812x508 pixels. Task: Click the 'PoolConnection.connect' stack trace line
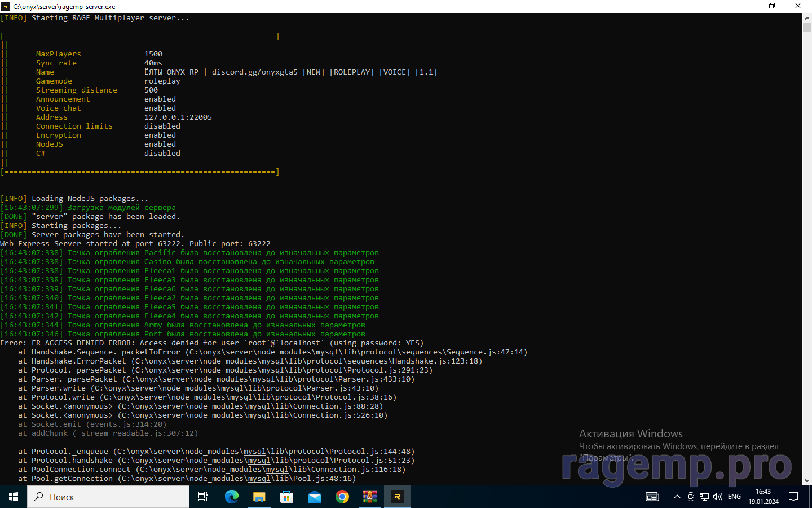212,470
